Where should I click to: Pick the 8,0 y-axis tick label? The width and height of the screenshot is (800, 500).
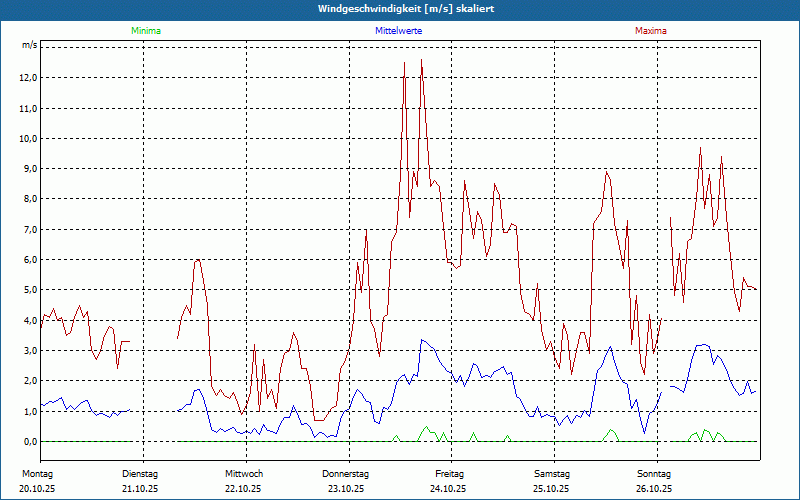30,199
